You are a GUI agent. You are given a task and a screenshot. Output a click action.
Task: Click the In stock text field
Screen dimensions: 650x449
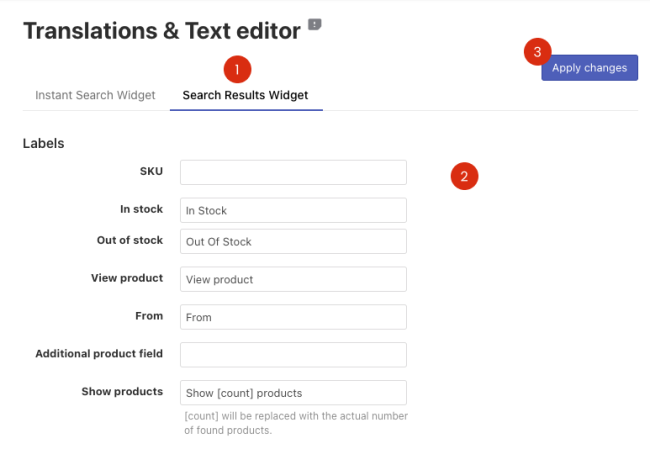(293, 210)
